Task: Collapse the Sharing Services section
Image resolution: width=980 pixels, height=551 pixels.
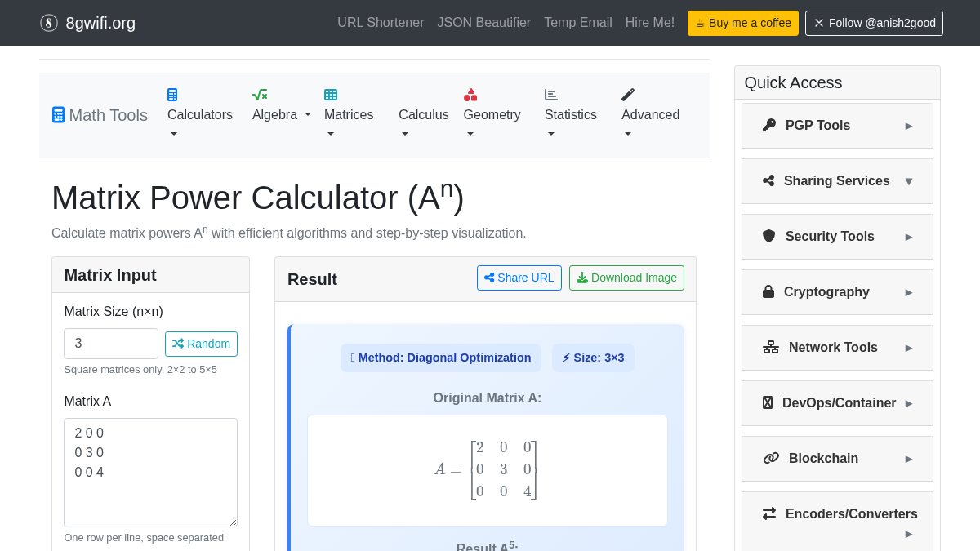Action: [x=837, y=180]
